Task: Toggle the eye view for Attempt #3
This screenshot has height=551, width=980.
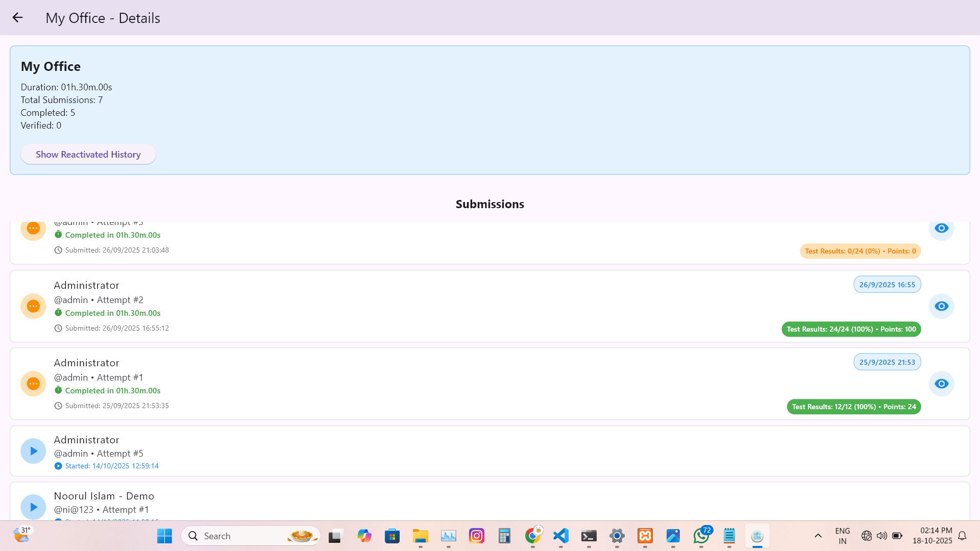Action: click(942, 229)
